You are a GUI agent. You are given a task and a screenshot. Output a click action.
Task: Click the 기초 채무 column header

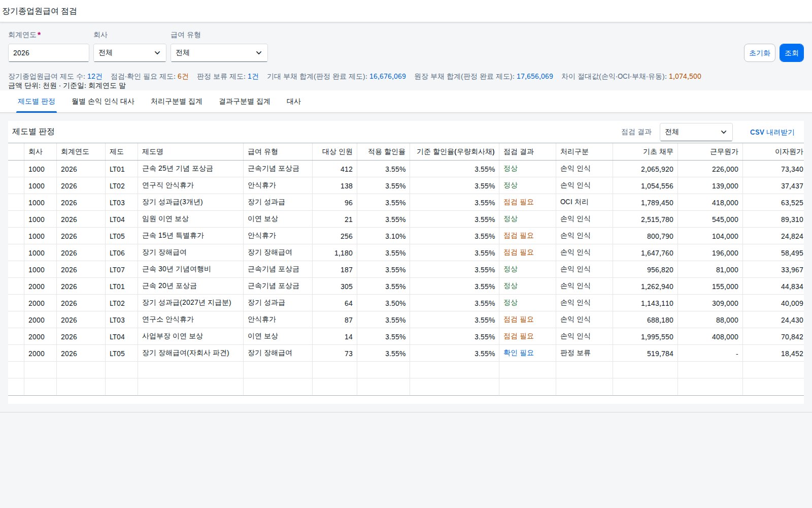click(645, 152)
